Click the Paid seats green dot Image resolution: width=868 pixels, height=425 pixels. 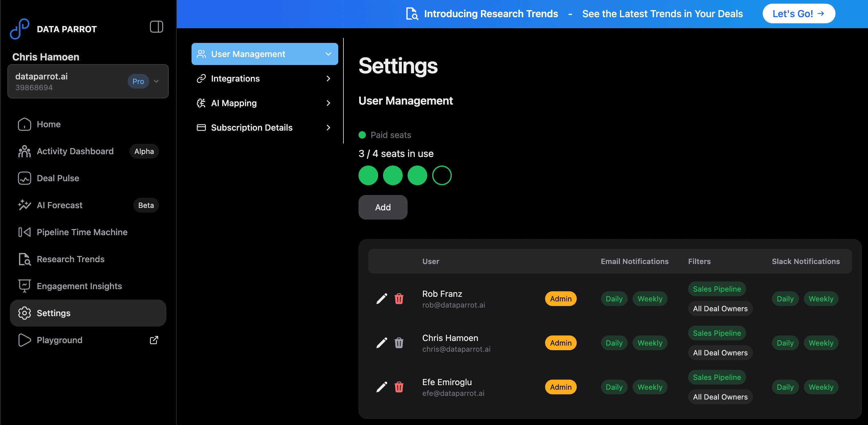click(x=362, y=135)
